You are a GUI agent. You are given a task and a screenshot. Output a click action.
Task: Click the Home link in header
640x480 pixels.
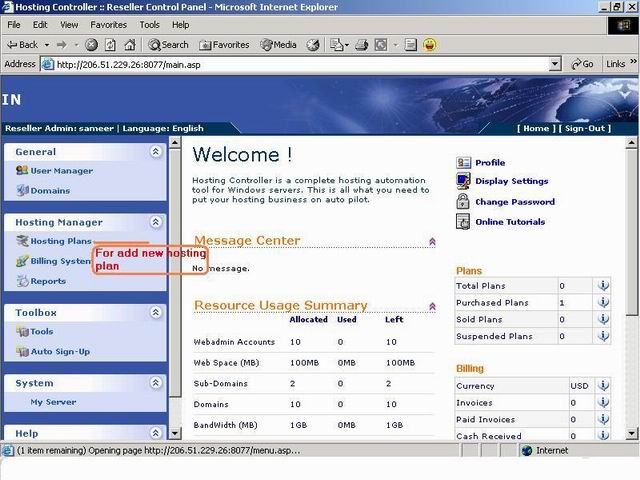click(x=536, y=128)
